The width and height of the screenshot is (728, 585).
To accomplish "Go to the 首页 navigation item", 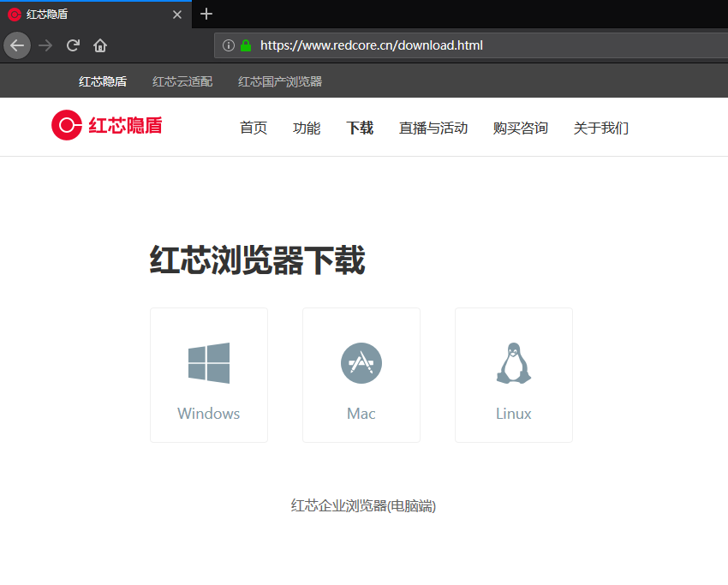I will [x=254, y=128].
